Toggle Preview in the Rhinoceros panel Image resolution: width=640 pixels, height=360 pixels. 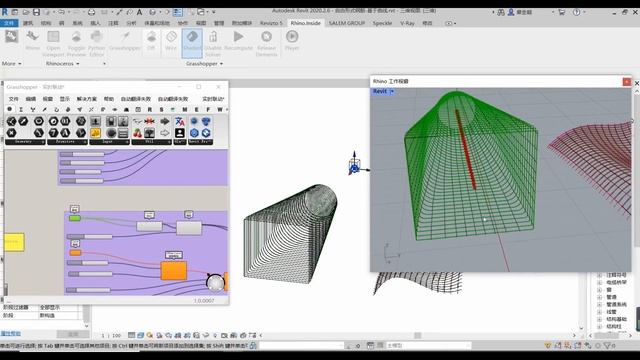[76, 44]
